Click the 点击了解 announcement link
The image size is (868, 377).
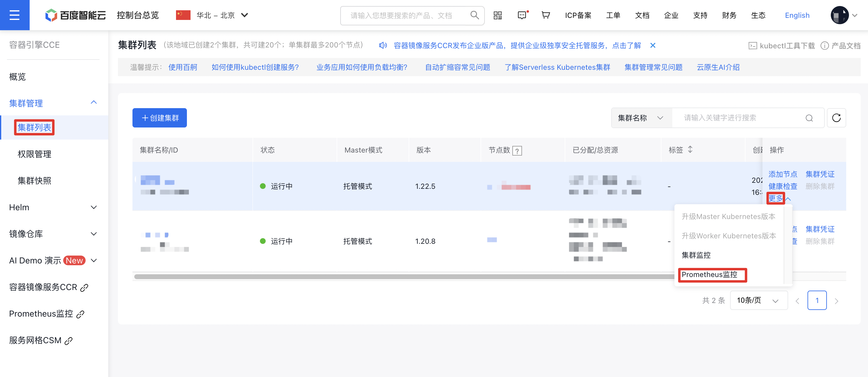pyautogui.click(x=626, y=45)
